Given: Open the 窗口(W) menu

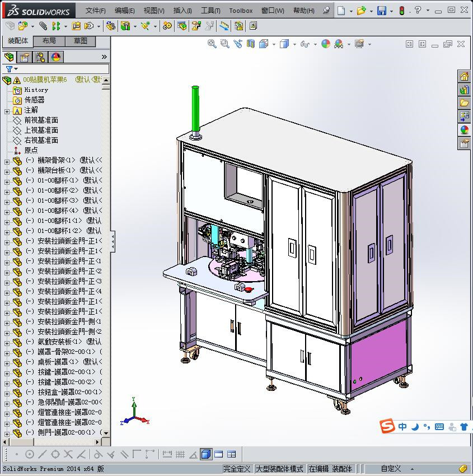Looking at the screenshot, I should click(x=273, y=11).
